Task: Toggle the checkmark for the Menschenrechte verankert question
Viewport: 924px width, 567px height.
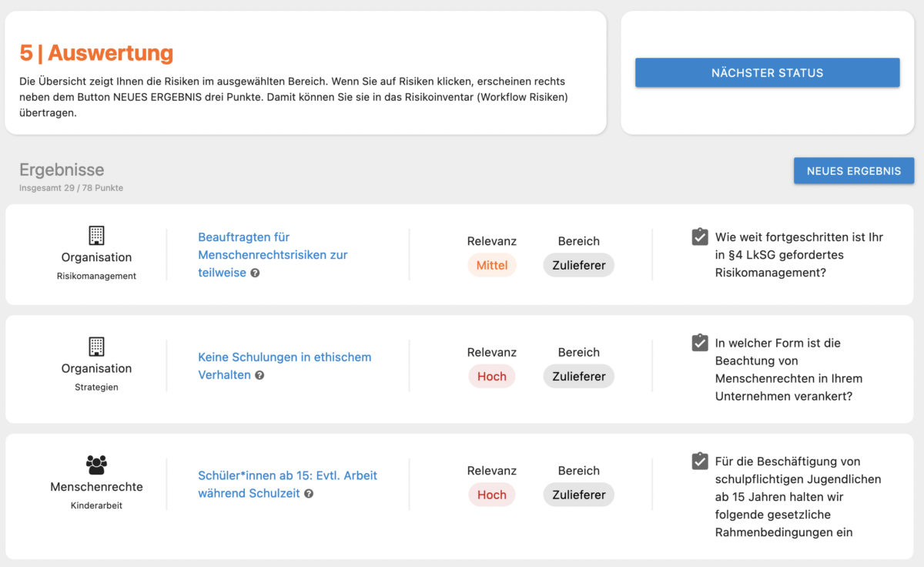Action: pos(699,343)
